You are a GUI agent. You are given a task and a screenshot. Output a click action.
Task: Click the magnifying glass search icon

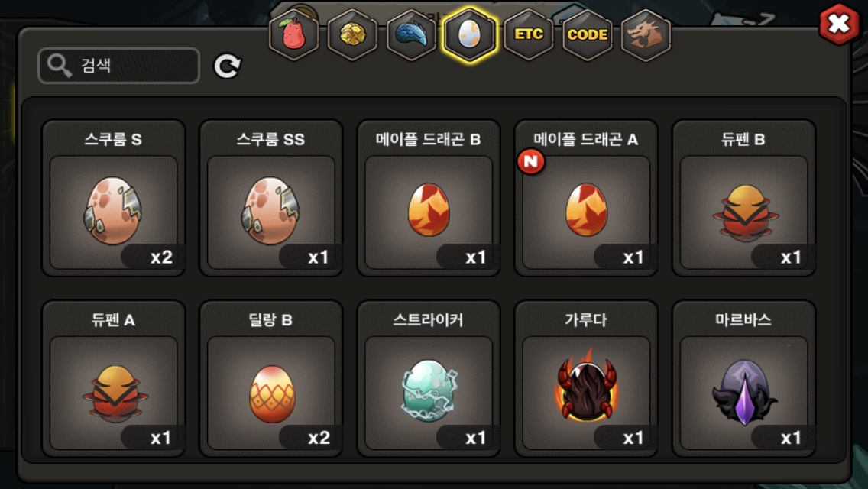pos(59,66)
